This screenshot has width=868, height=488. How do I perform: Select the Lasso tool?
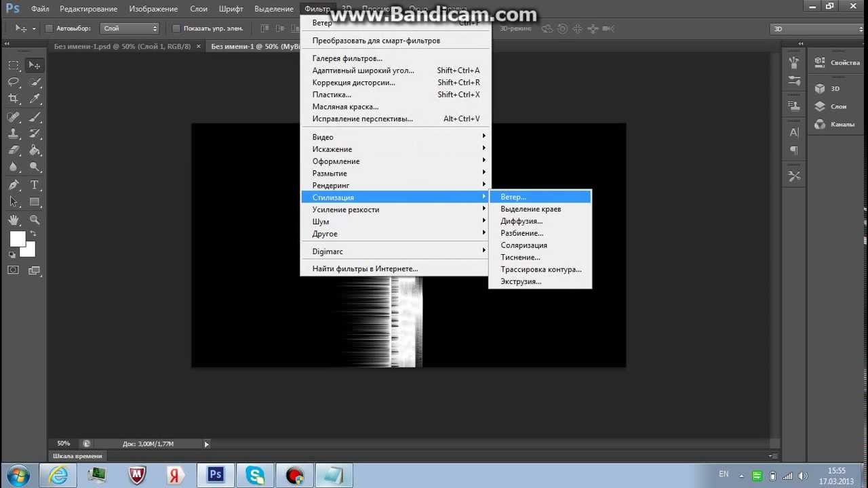pyautogui.click(x=14, y=82)
